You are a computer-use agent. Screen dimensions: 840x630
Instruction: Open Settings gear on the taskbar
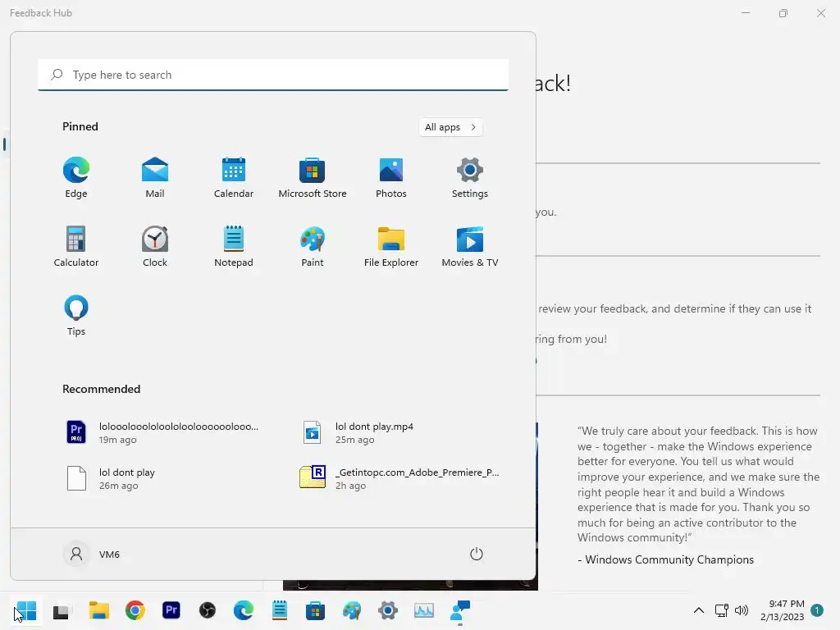tap(387, 610)
